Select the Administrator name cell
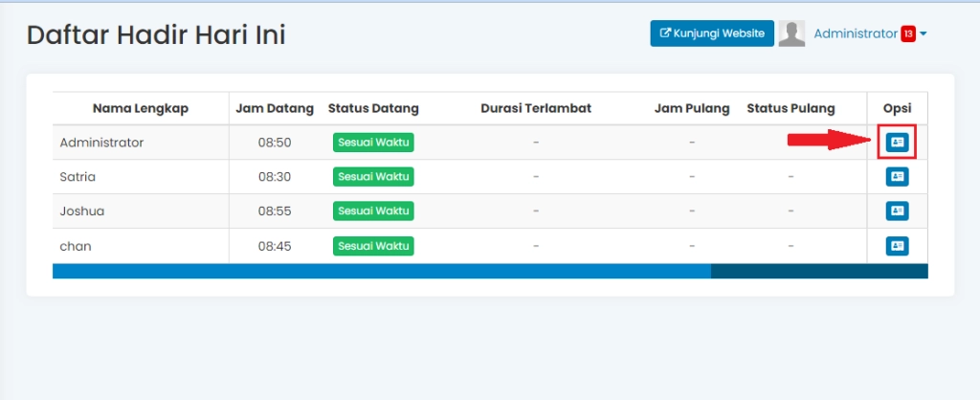The height and width of the screenshot is (400, 980). point(141,143)
